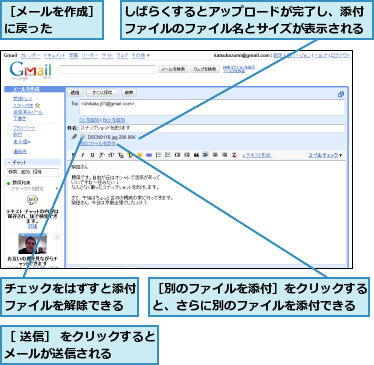Remove formatting from the selected text
This screenshot has height=365, width=374.
tap(234, 155)
